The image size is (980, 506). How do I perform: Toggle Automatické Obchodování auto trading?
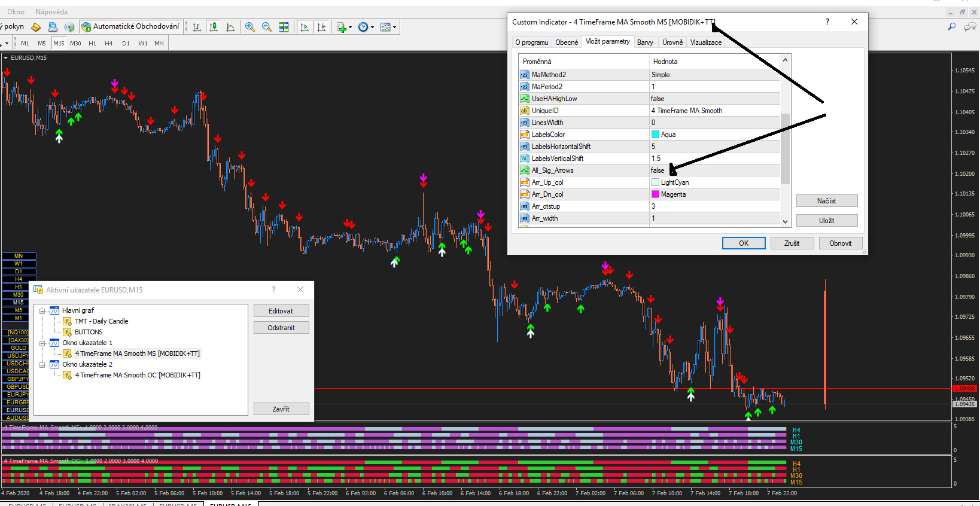(x=130, y=26)
